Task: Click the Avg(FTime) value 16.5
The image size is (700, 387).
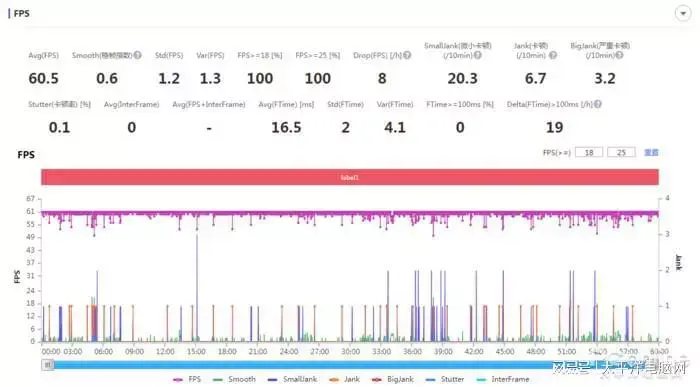Action: pyautogui.click(x=286, y=128)
